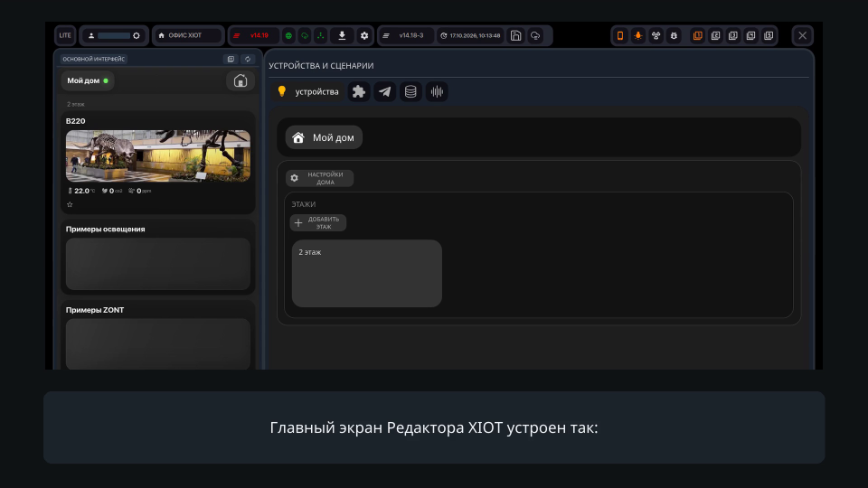Viewport: 868px width, 488px height.
Task: Select the устройства tab with bulb
Action: pyautogui.click(x=309, y=92)
